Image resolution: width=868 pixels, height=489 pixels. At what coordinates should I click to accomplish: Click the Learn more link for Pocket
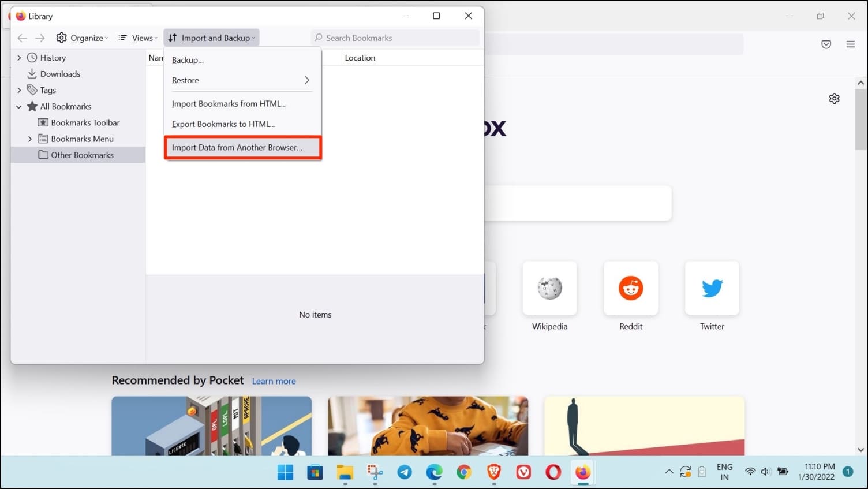[274, 381]
